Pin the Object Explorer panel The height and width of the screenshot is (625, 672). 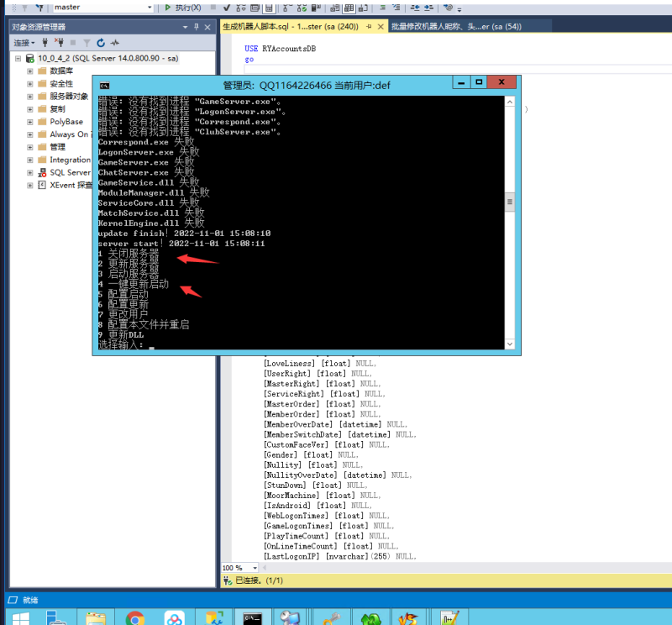click(x=197, y=27)
